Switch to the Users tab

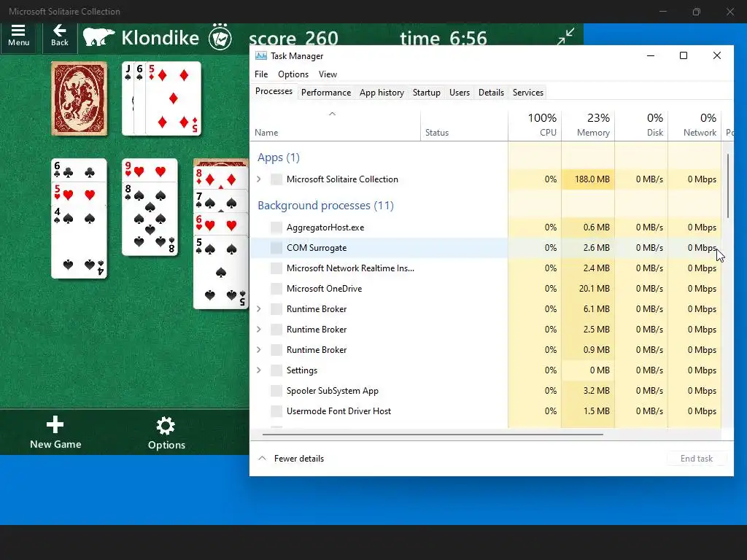pos(460,93)
